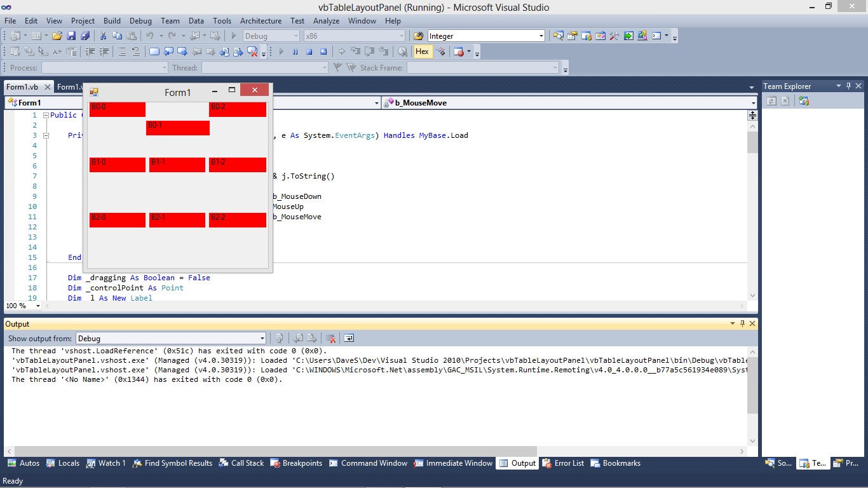
Task: Click Clear All output icon
Action: click(330, 339)
